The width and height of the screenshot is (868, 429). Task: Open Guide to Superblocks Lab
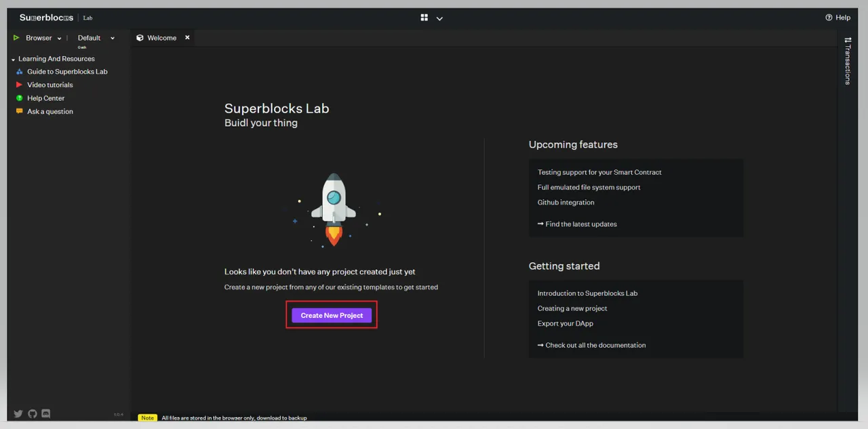pyautogui.click(x=67, y=72)
